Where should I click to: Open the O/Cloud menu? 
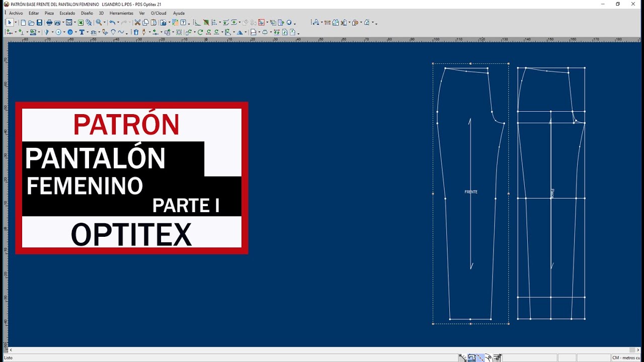(158, 13)
